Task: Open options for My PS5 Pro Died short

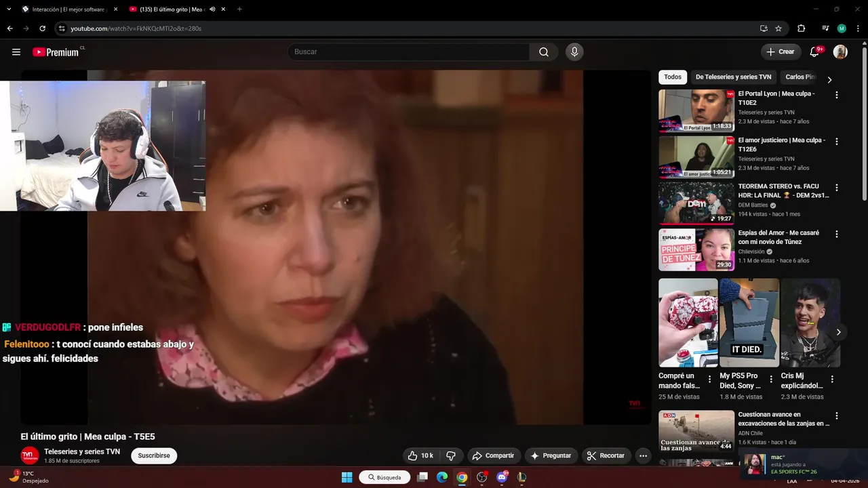Action: coord(771,380)
